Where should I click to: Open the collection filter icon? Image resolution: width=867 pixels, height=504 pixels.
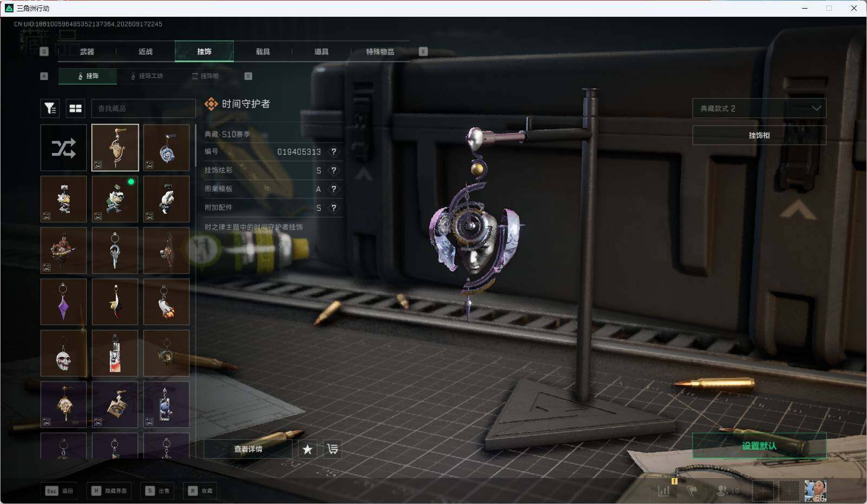pyautogui.click(x=50, y=108)
